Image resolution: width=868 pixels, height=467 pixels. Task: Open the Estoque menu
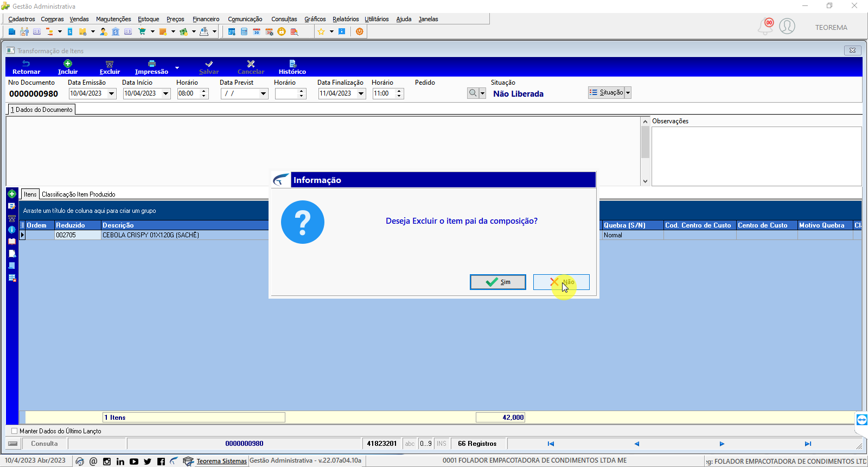pos(148,19)
